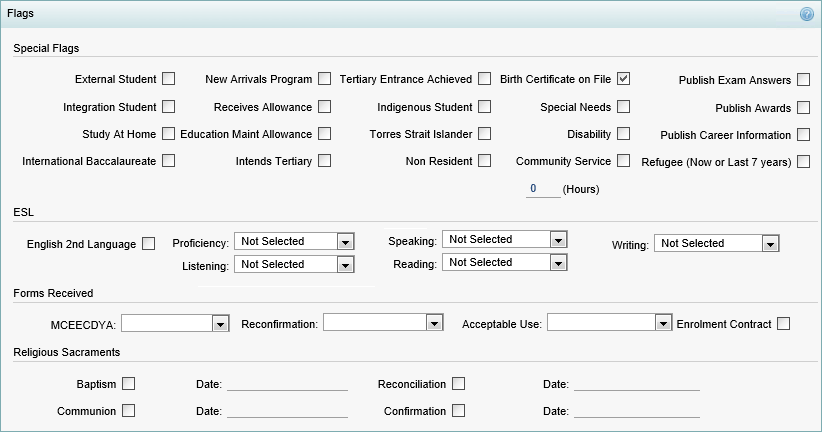Click the Community Service hours field
Screen dimensions: 822x432
pyautogui.click(x=543, y=189)
